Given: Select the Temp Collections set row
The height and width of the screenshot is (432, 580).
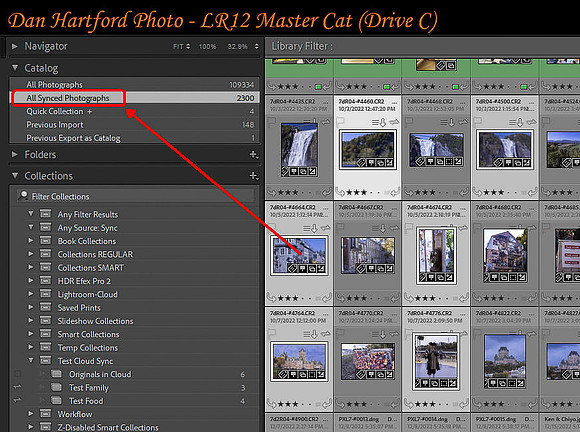Looking at the screenshot, I should (x=134, y=347).
